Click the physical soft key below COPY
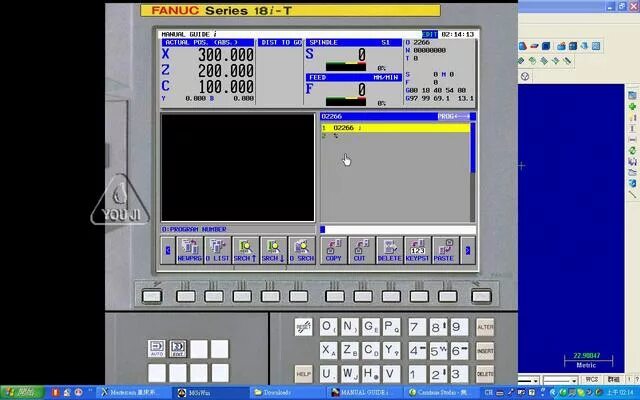640x400 pixels. pos(335,296)
